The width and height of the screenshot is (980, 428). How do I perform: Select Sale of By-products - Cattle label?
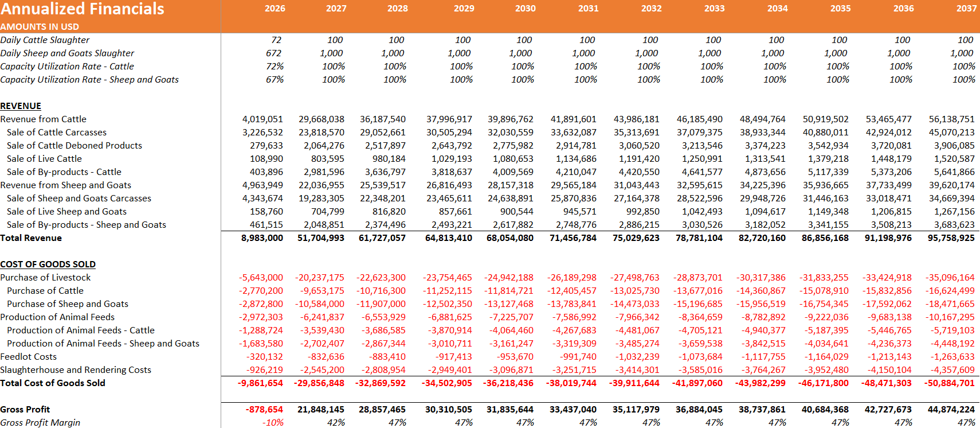[x=64, y=172]
